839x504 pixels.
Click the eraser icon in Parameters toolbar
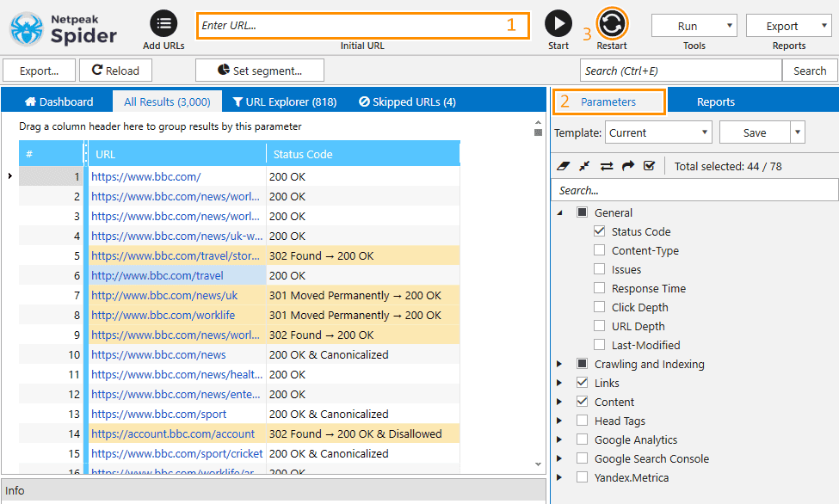tap(563, 166)
